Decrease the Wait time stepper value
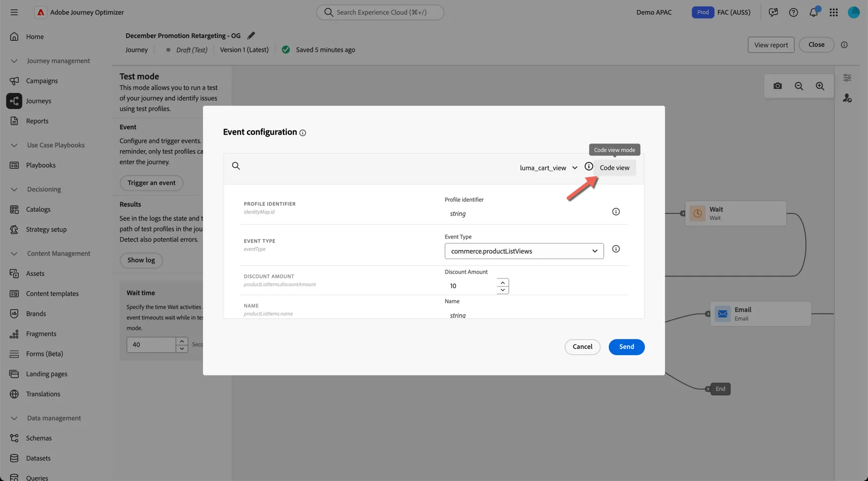The height and width of the screenshot is (481, 868). 182,348
